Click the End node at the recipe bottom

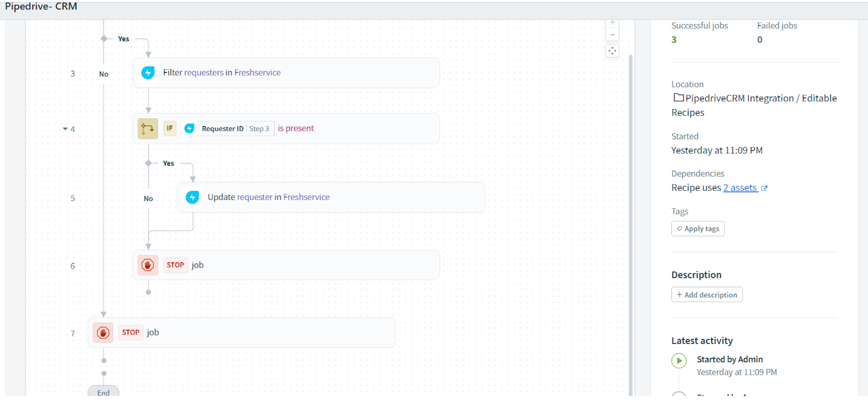coord(103,392)
